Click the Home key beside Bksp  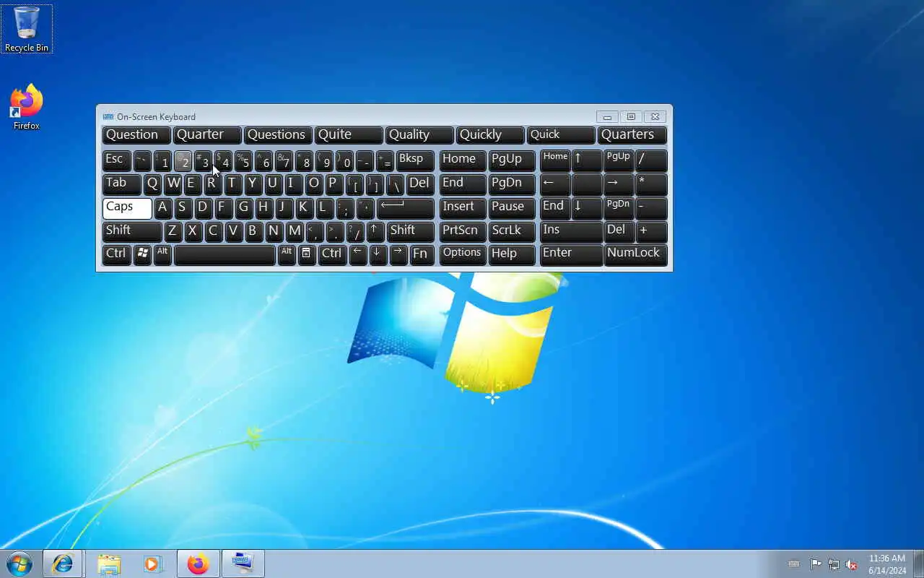tap(463, 160)
